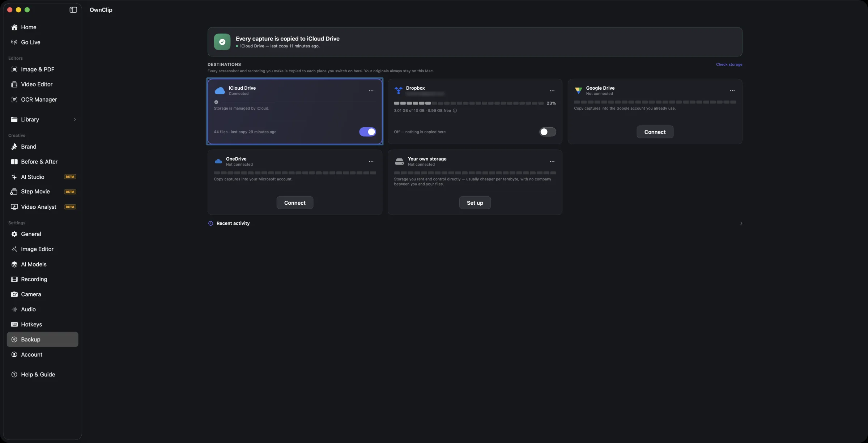
Task: Expand the Recent activity chevron
Action: pyautogui.click(x=741, y=223)
